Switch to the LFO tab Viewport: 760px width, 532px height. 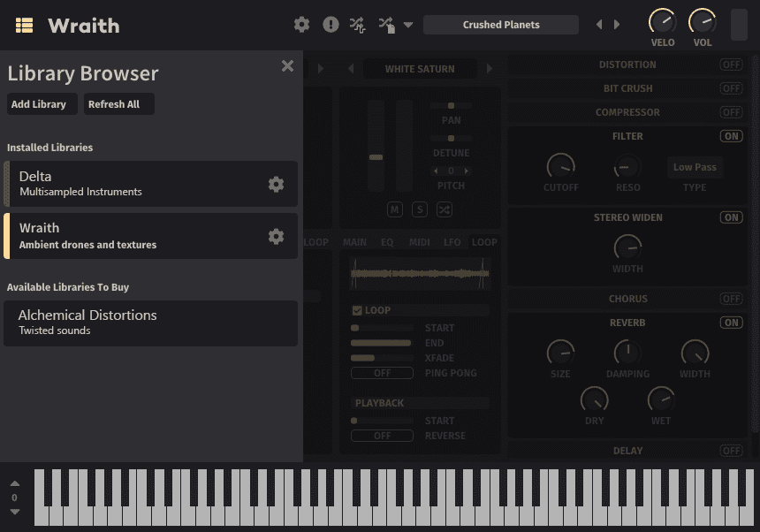tap(452, 242)
